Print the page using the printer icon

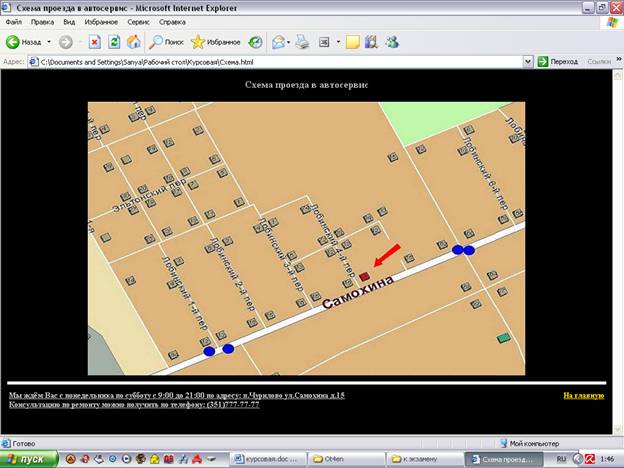click(302, 42)
